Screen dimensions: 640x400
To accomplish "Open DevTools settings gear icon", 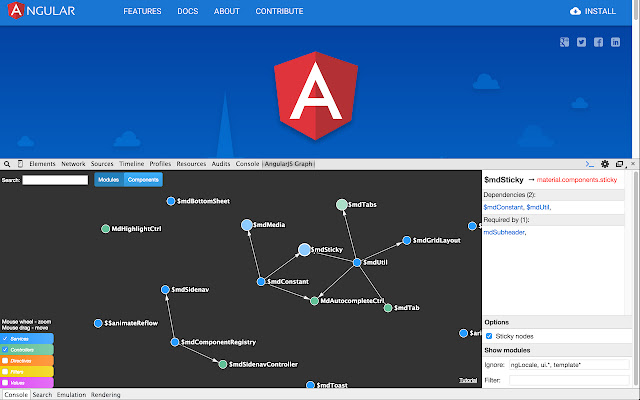I will coord(605,163).
